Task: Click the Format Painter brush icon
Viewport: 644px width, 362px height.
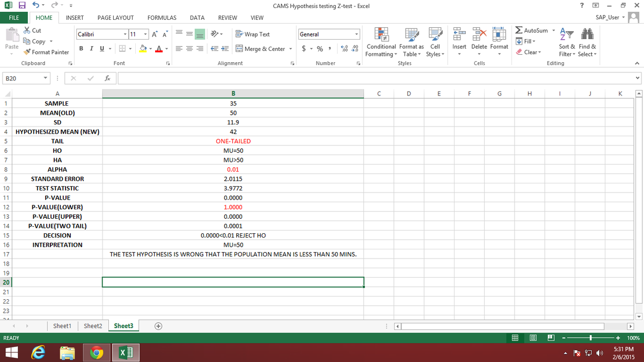Action: (x=28, y=52)
